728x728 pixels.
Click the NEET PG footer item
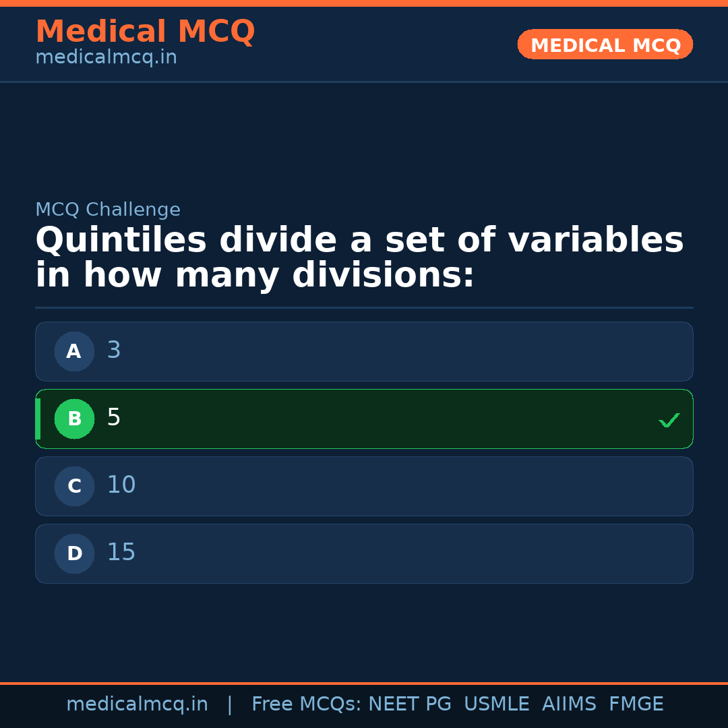point(409,704)
